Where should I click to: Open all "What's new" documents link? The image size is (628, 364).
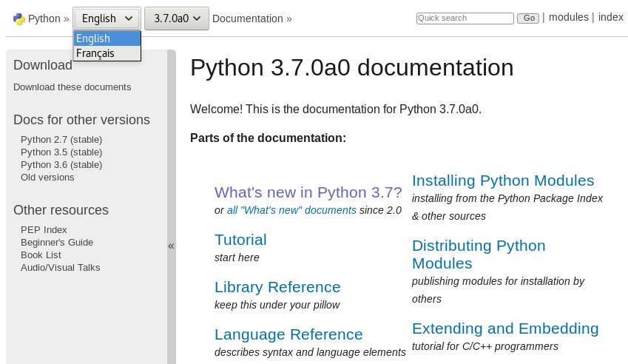291,210
